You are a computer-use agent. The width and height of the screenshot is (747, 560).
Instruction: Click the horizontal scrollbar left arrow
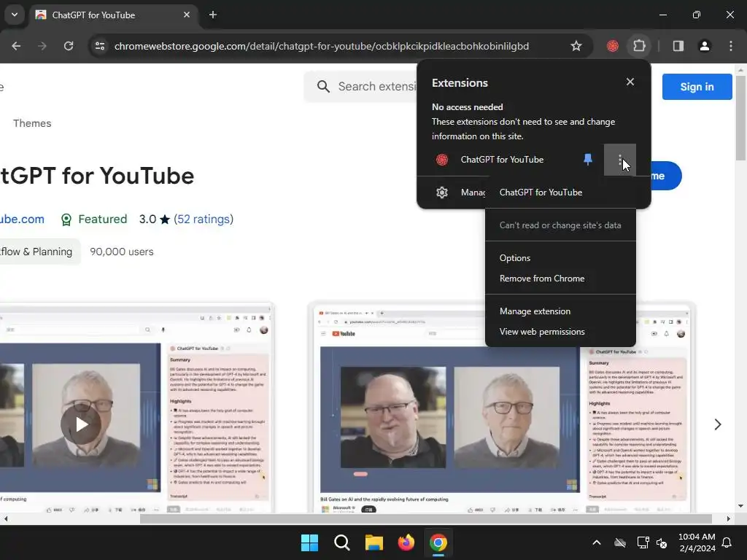coord(5,518)
